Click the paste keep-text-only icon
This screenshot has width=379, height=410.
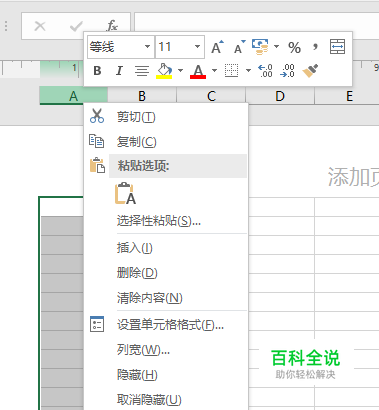tap(125, 193)
